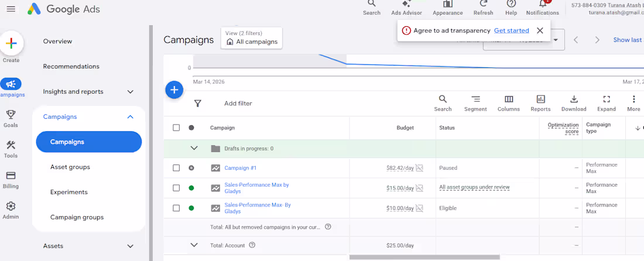Screen dimensions: 644x261
Task: Open the hamburger main menu
Action: (11, 9)
